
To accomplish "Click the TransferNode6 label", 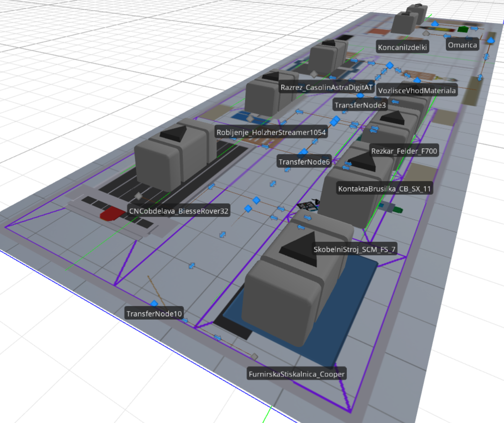I will pos(304,162).
